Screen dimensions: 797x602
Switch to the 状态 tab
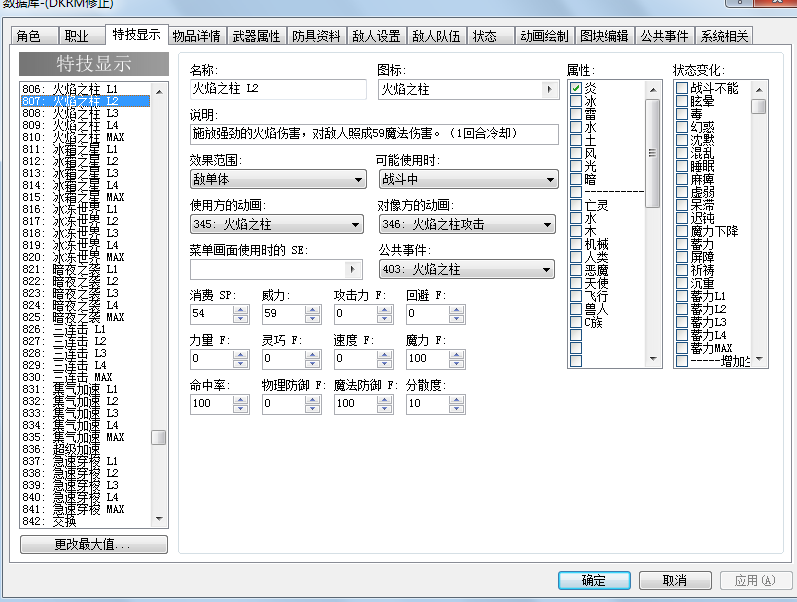click(x=491, y=36)
